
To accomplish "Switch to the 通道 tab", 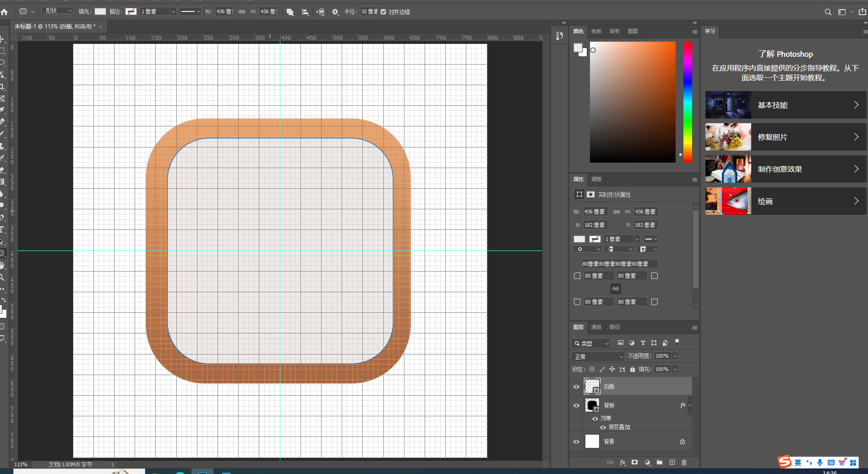I will [x=596, y=327].
